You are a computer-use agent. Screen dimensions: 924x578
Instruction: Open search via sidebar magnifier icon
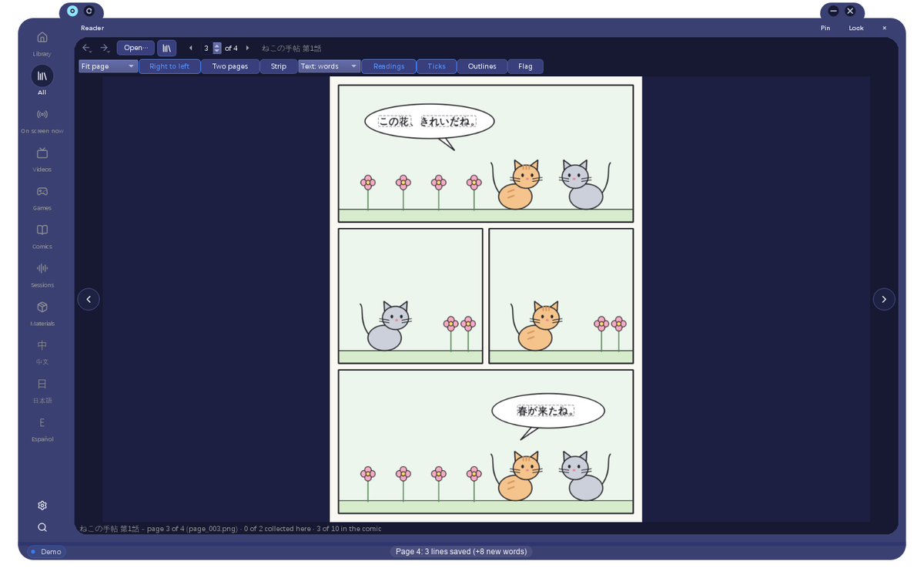[x=42, y=527]
